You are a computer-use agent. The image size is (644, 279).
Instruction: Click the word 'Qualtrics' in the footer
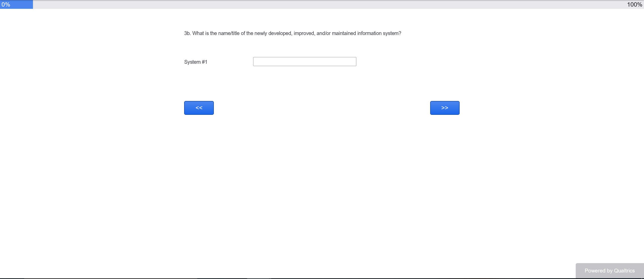pos(624,271)
